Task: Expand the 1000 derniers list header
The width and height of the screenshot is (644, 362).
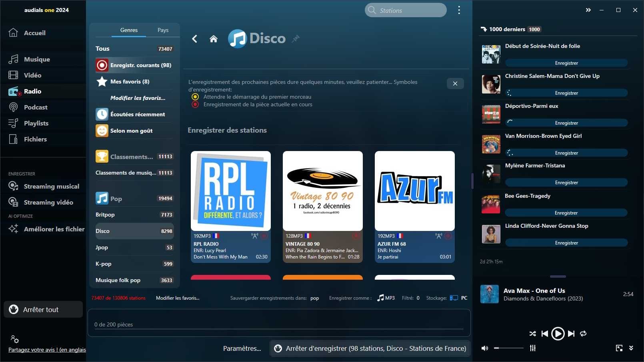Action: click(x=511, y=29)
